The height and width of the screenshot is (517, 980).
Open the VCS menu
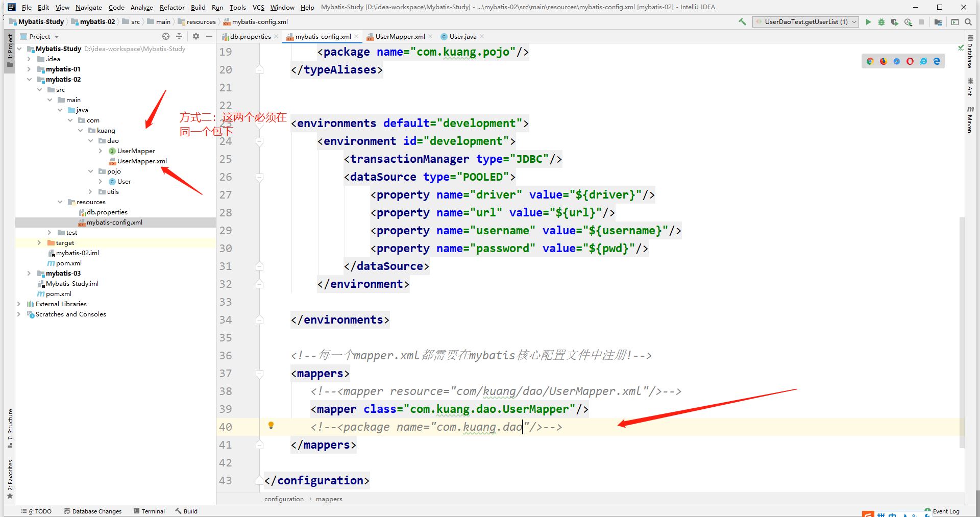coord(258,7)
